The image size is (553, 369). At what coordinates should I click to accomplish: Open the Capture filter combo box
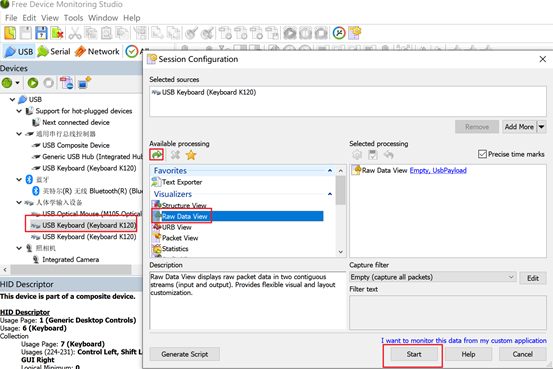tap(433, 277)
